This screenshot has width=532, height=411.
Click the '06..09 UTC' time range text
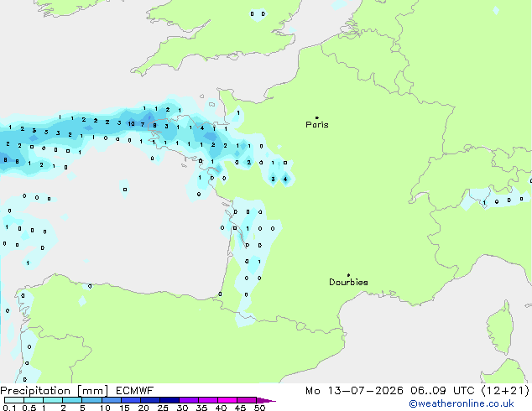click(x=441, y=391)
